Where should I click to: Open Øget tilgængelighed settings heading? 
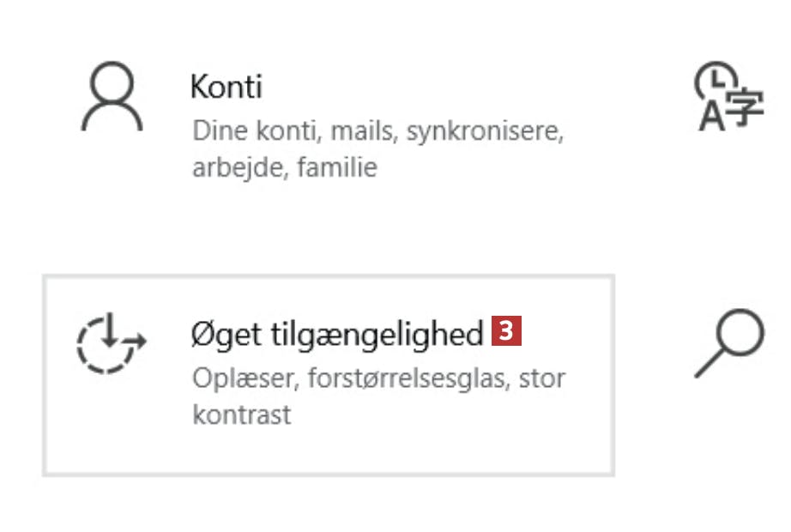click(337, 334)
